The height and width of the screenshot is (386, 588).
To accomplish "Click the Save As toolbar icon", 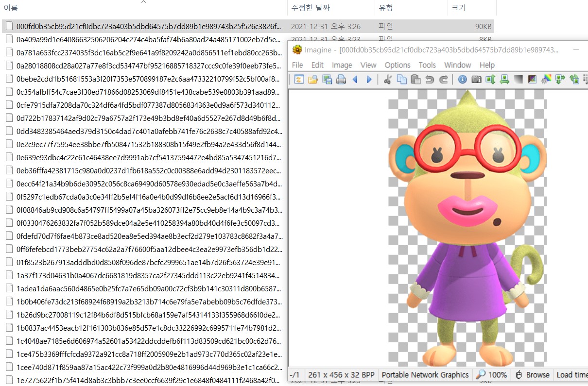I will point(327,79).
